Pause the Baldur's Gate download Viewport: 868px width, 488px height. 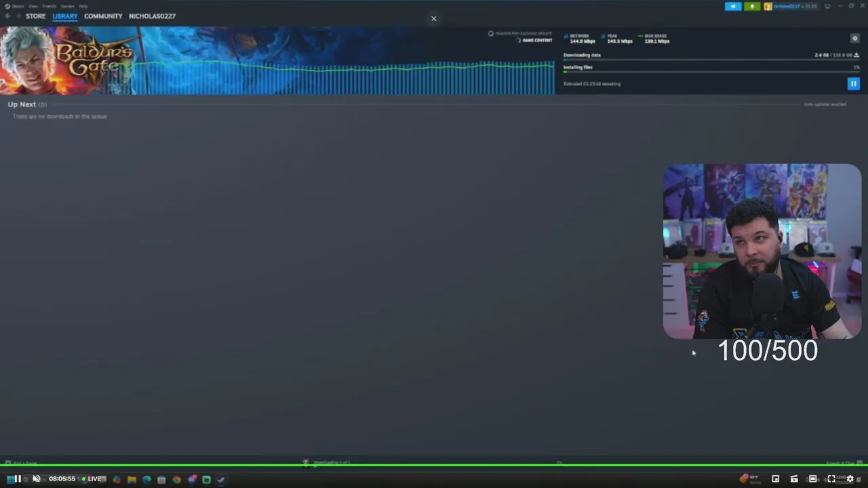[854, 83]
